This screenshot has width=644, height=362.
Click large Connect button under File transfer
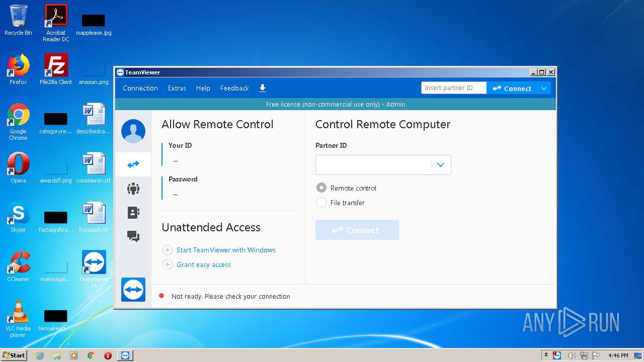[357, 230]
